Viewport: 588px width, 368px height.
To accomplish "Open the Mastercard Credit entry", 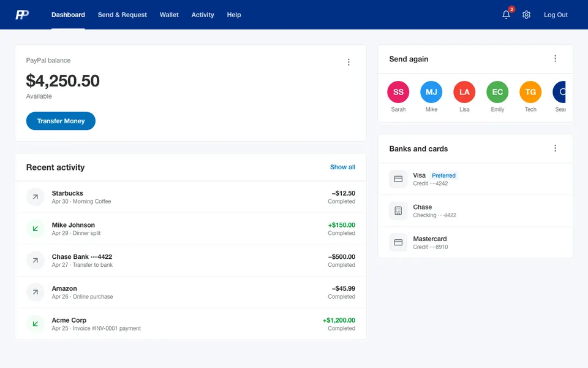I will pyautogui.click(x=475, y=243).
